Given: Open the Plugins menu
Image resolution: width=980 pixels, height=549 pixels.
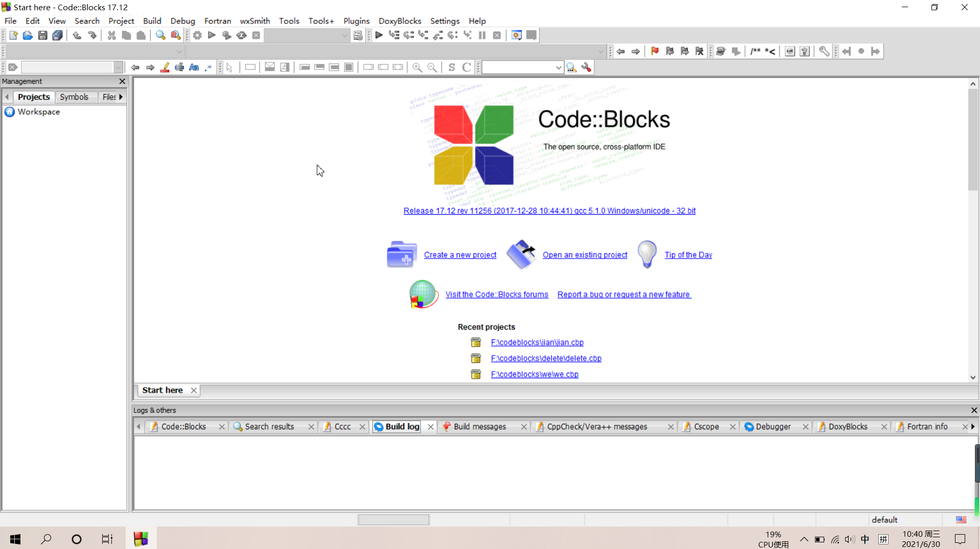Looking at the screenshot, I should click(356, 21).
